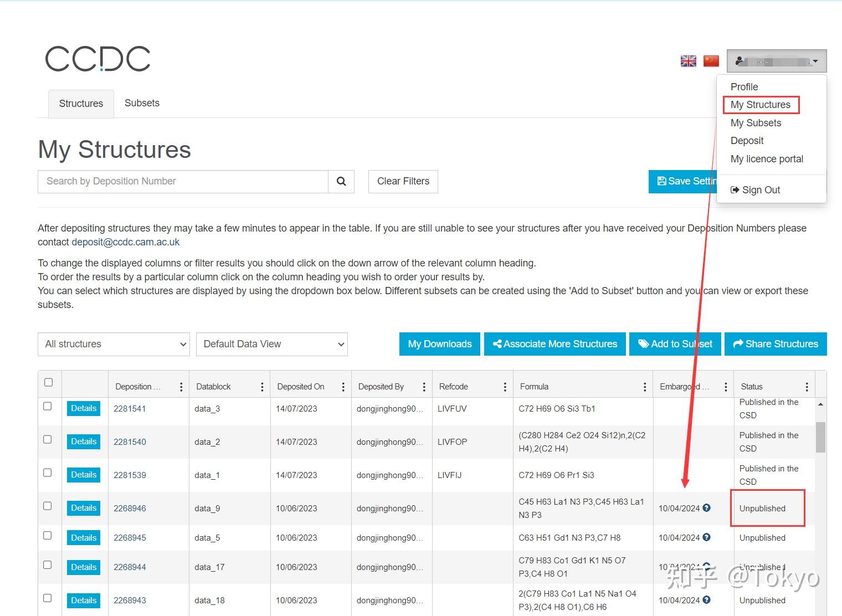Choose My Subsets from account menu
Screen dimensions: 842x616
[756, 123]
